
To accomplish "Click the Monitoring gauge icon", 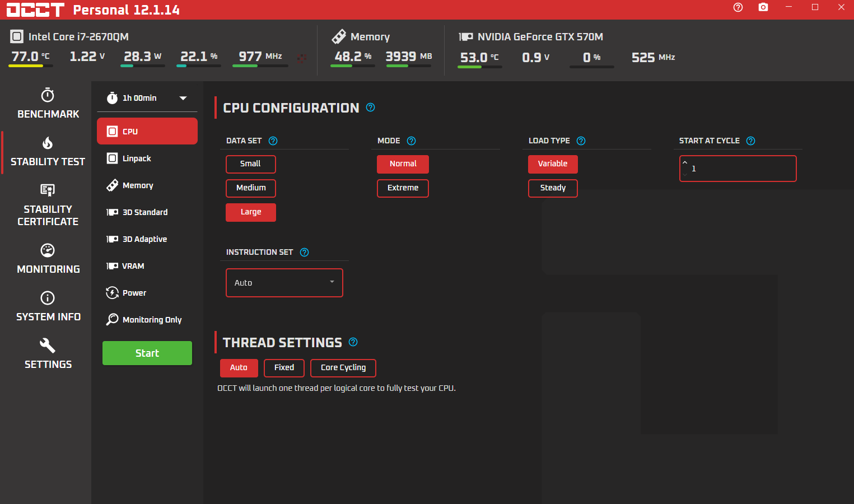I will point(48,250).
